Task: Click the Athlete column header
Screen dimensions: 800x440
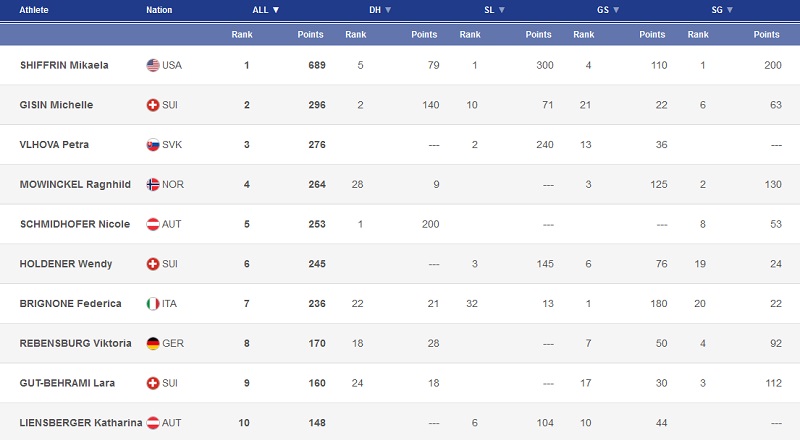Action: tap(36, 10)
